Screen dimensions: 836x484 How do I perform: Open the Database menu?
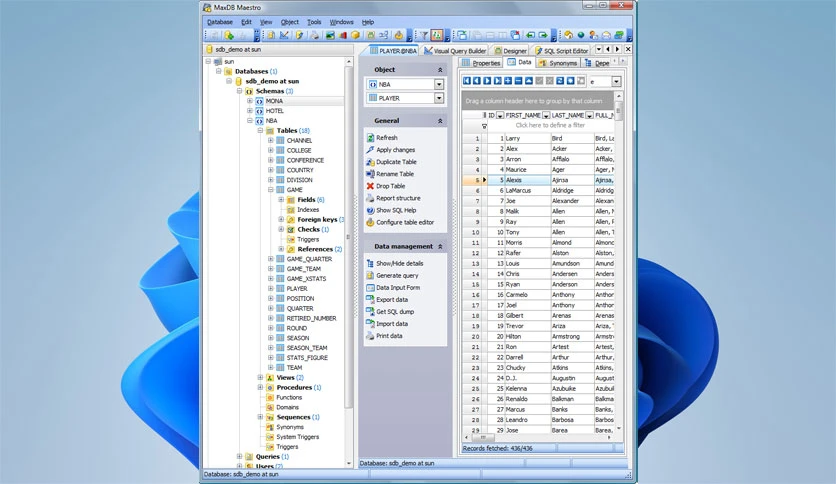(220, 22)
